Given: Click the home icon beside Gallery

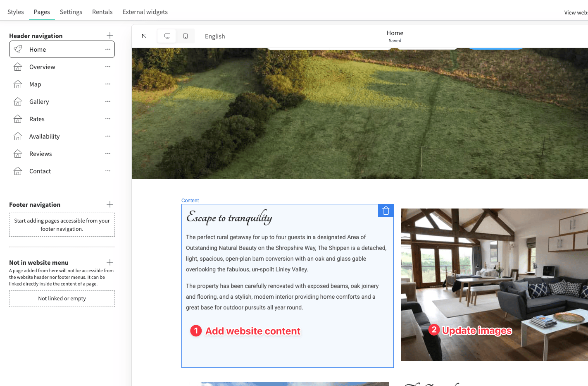Looking at the screenshot, I should [x=18, y=101].
